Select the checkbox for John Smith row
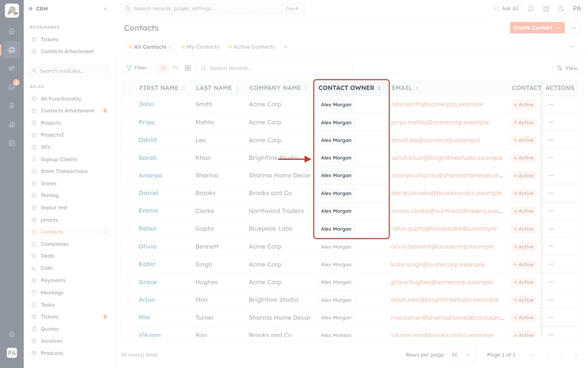Viewport: 588px width, 368px height. pyautogui.click(x=127, y=104)
